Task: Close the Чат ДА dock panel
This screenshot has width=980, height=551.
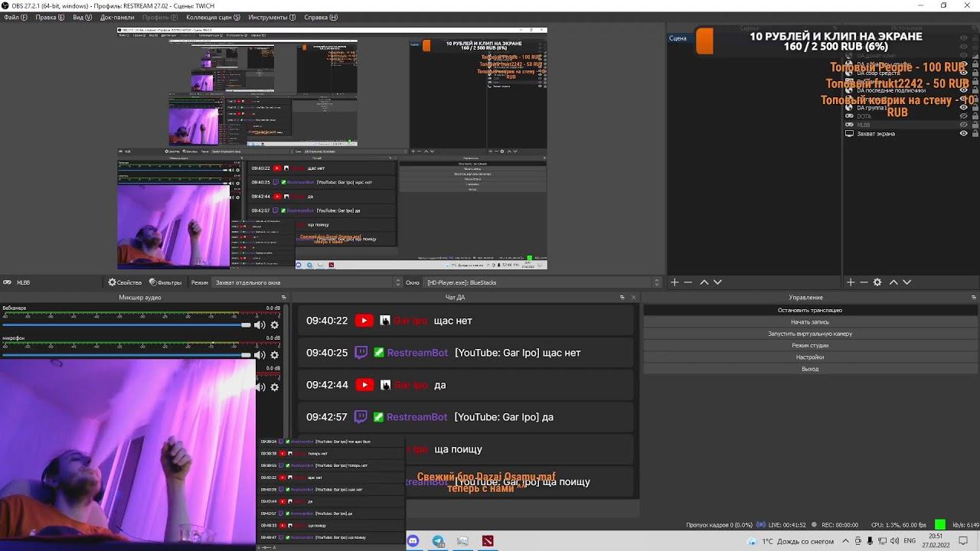Action: click(x=633, y=297)
